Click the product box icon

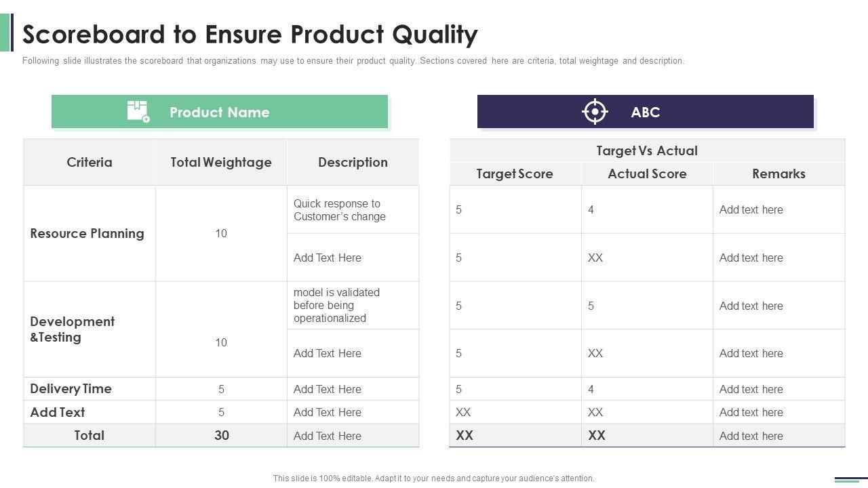point(138,111)
